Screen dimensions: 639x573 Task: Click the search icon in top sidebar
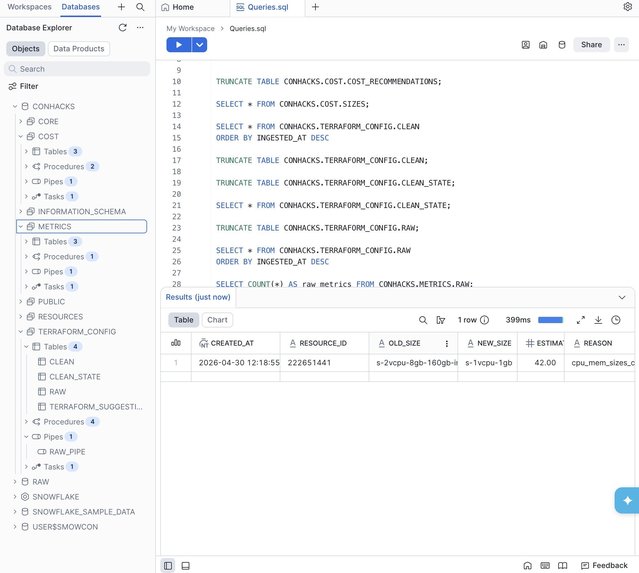[140, 7]
